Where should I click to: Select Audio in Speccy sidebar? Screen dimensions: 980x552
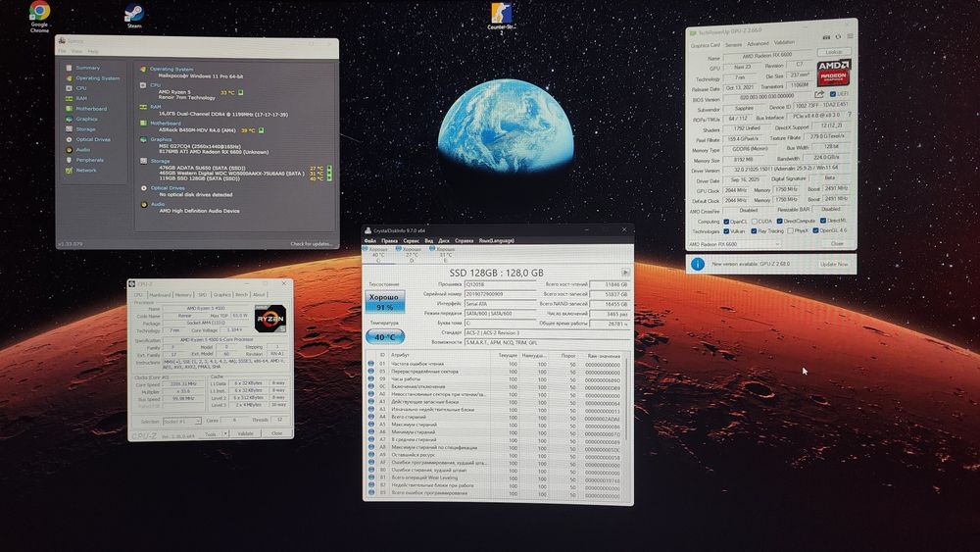[x=83, y=149]
